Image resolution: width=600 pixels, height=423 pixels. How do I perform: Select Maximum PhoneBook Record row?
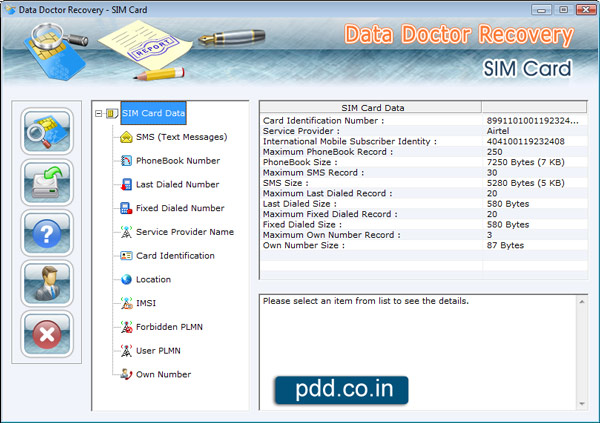(424, 152)
